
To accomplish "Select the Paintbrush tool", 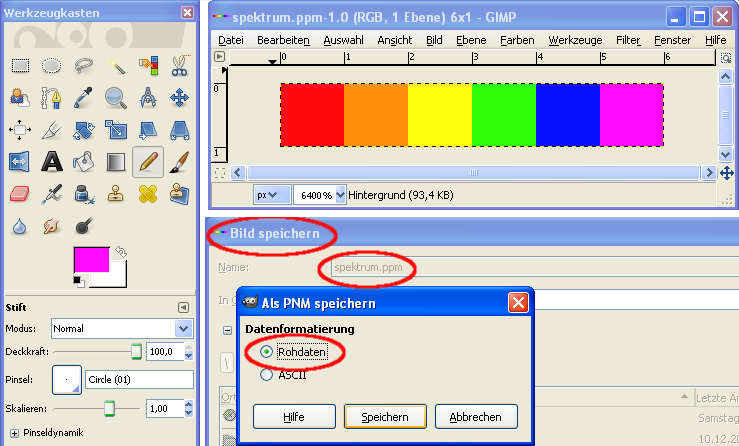I will pyautogui.click(x=179, y=161).
